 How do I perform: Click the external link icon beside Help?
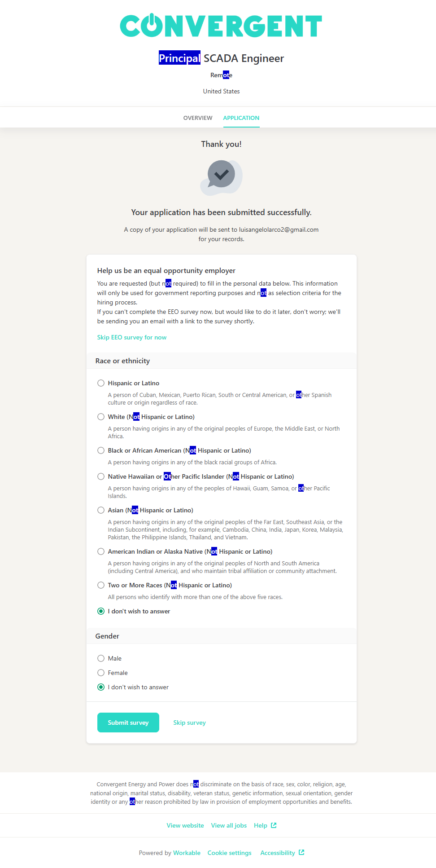274,825
